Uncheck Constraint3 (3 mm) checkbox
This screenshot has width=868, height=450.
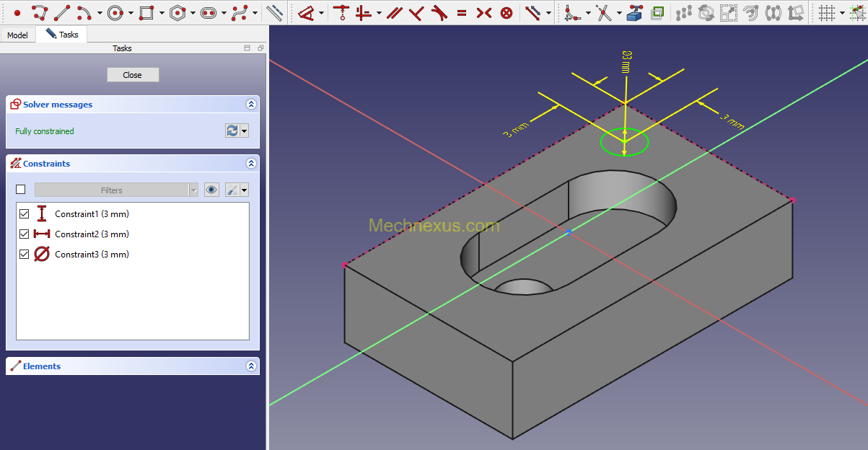pos(24,255)
